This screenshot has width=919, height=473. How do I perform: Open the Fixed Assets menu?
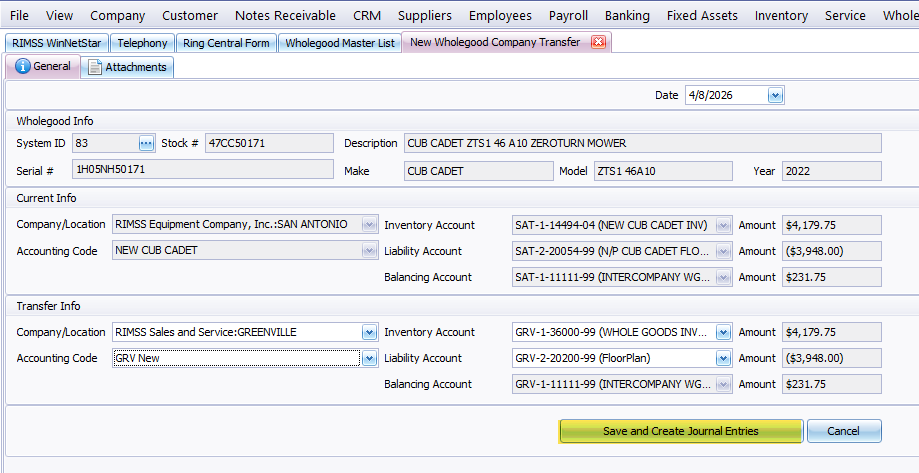(x=702, y=15)
